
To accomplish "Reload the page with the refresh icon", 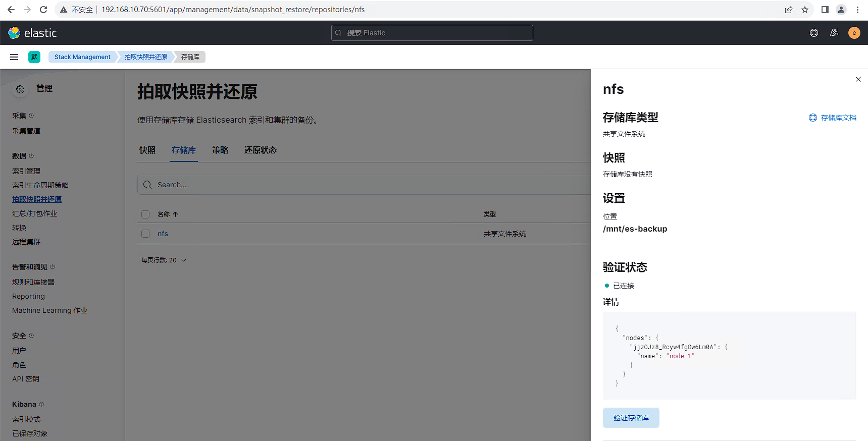I will click(43, 10).
